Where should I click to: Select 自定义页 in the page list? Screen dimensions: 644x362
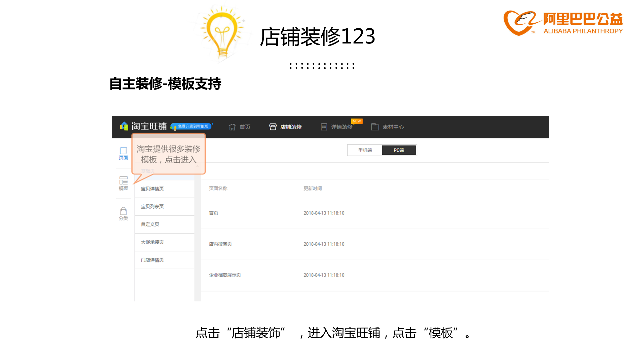click(x=165, y=224)
